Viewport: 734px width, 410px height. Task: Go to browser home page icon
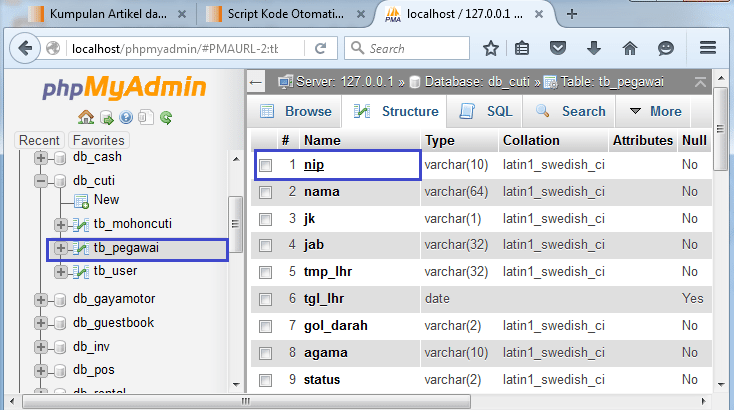pyautogui.click(x=630, y=48)
